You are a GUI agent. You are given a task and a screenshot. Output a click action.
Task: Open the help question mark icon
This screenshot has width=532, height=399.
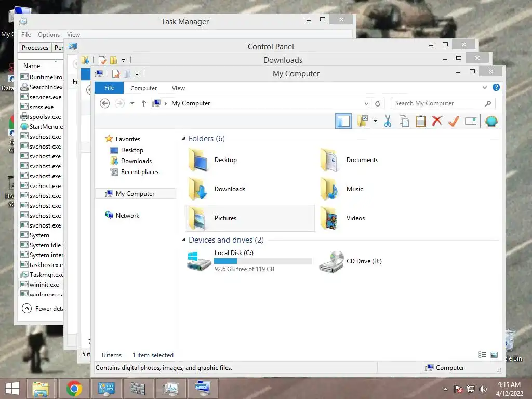pos(496,87)
